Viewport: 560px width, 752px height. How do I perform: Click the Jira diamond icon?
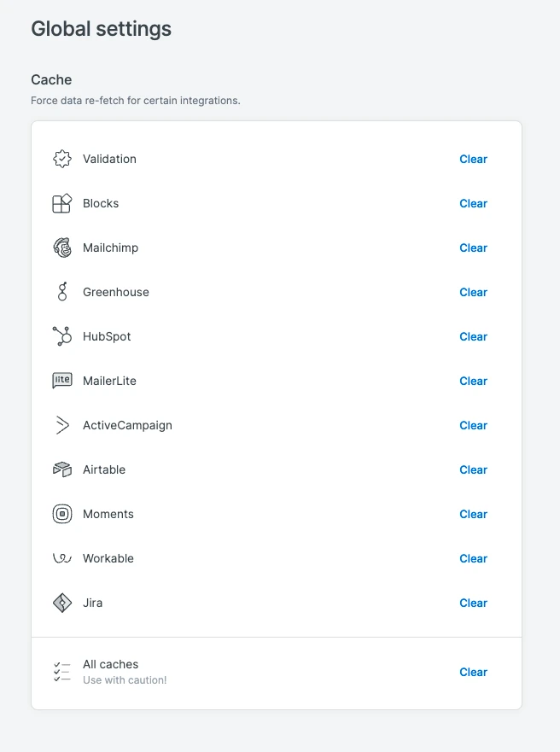tap(62, 603)
